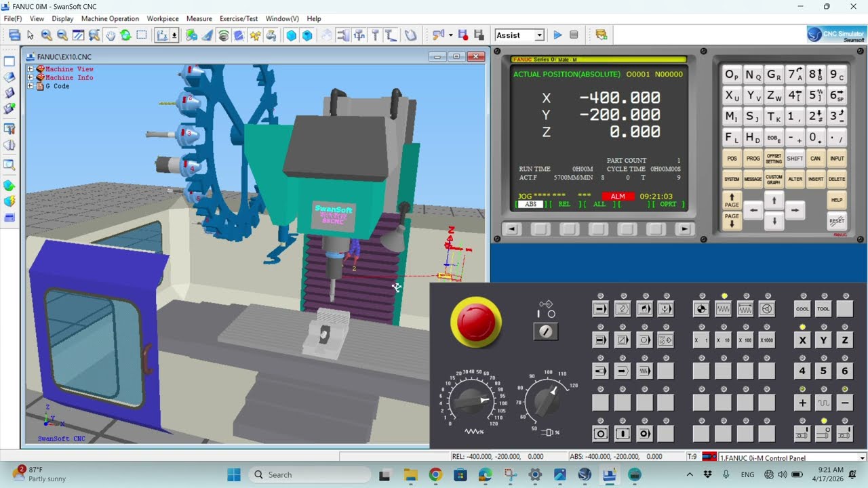868x488 pixels.
Task: Click the ALL softkey label on screen
Action: (599, 204)
